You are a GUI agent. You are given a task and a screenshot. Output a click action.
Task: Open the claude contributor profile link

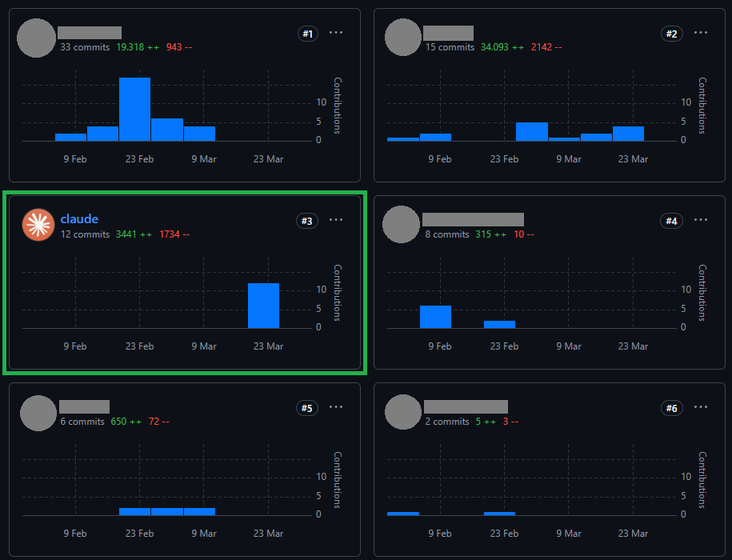point(79,219)
